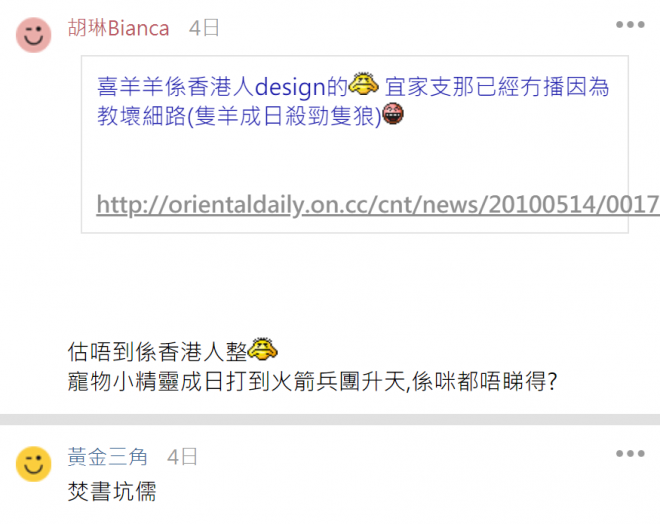The height and width of the screenshot is (524, 660).
Task: Click empty area inside the quote box
Action: point(354,160)
